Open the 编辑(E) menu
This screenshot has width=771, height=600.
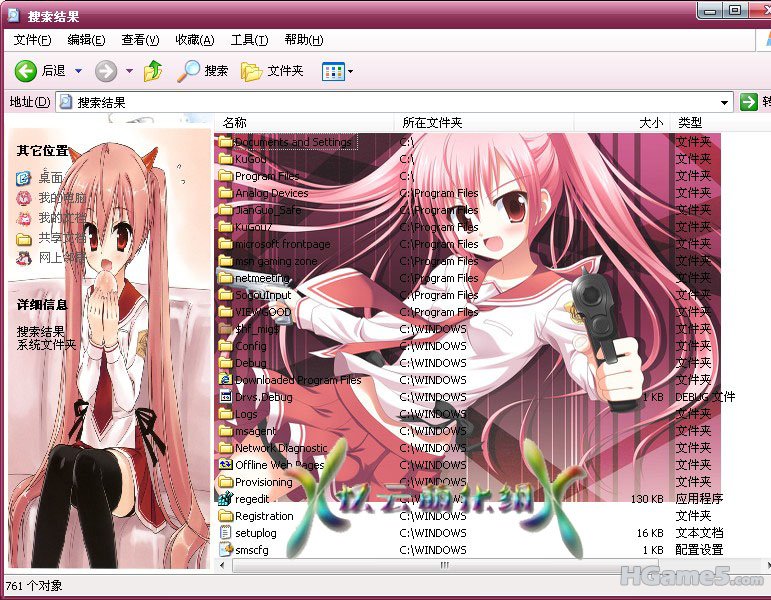(x=87, y=40)
